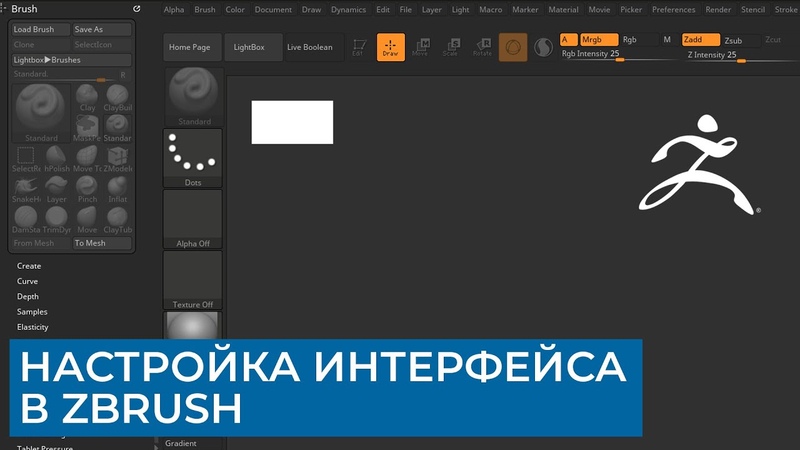Open the large Standard brush thumbnail in palette
Viewport: 800px width, 450px height.
(x=41, y=113)
